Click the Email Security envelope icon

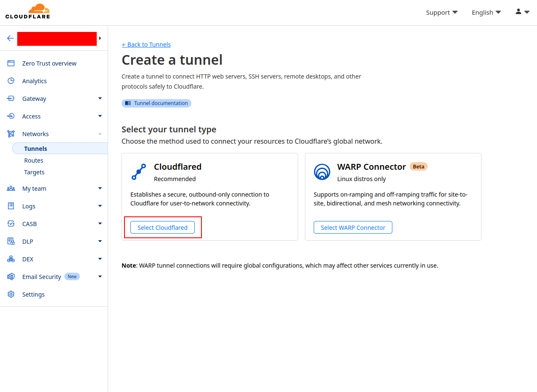[11, 277]
